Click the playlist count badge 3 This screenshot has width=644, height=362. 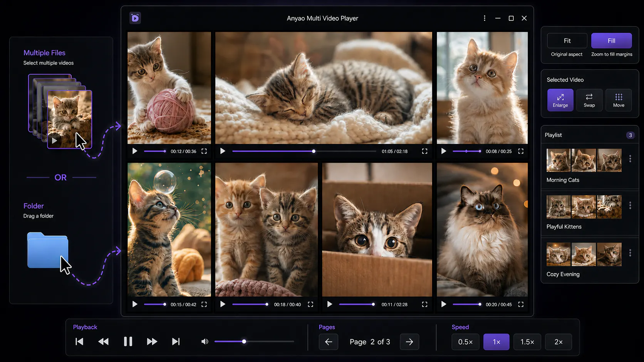[x=630, y=135]
